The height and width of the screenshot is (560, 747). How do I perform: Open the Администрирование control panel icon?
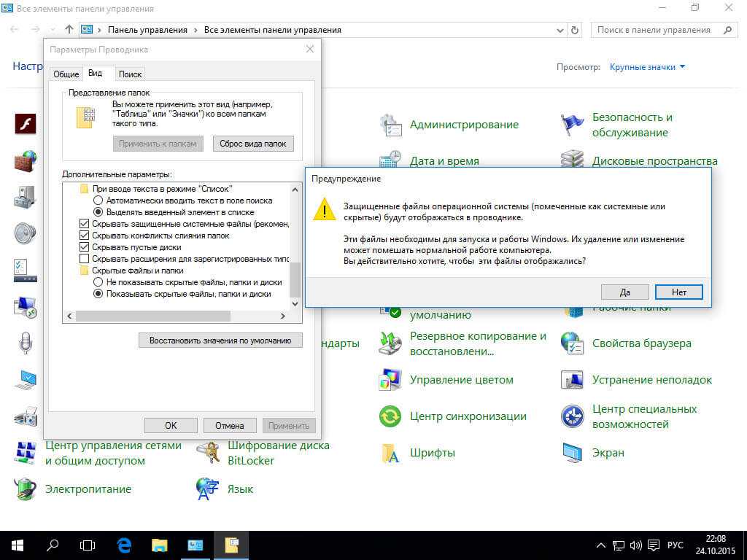[391, 125]
